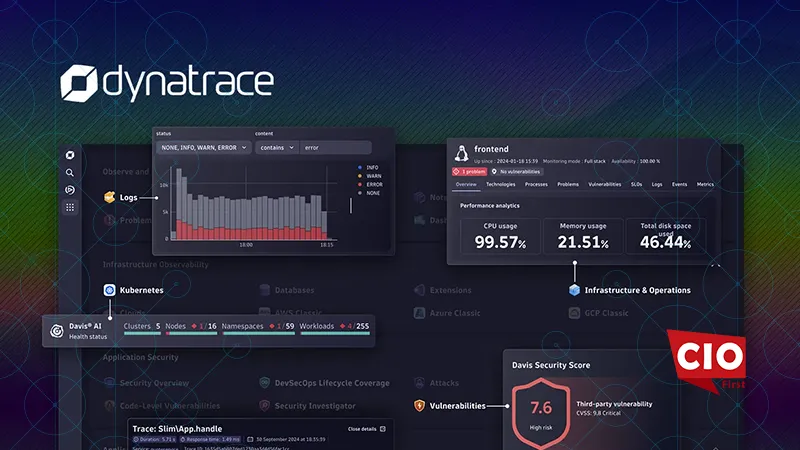The height and width of the screenshot is (450, 800).
Task: Switch to the Technologies tab
Action: [x=501, y=184]
